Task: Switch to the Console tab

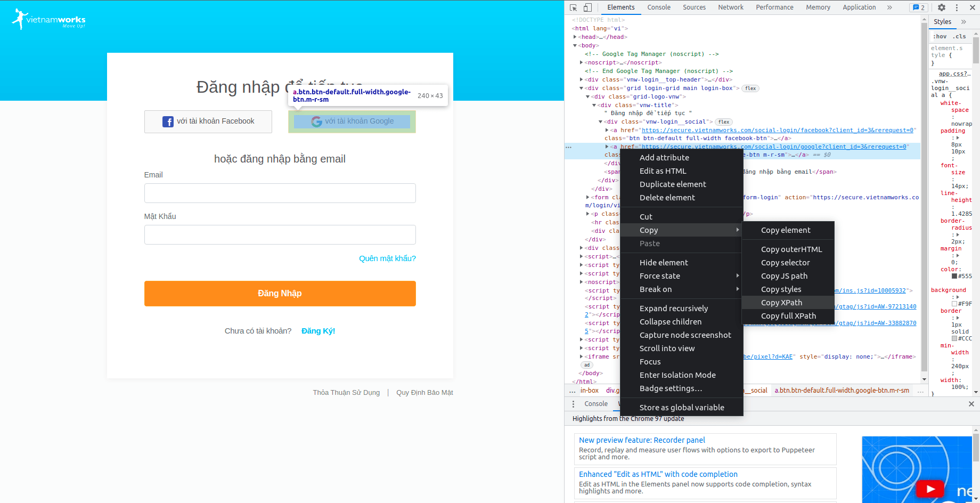Action: (x=659, y=7)
